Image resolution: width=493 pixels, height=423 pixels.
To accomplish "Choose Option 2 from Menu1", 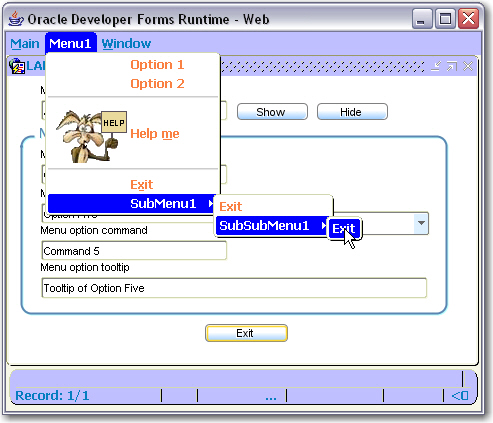I will (133, 84).
